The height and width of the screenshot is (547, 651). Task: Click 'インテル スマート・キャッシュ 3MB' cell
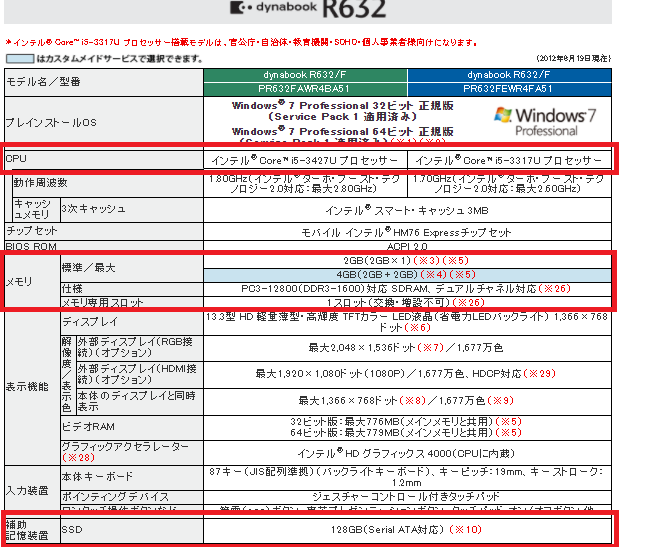[x=407, y=210]
